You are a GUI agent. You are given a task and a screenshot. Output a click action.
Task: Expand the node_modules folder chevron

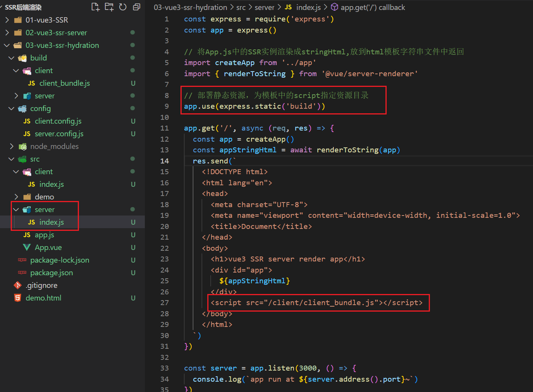(11, 146)
